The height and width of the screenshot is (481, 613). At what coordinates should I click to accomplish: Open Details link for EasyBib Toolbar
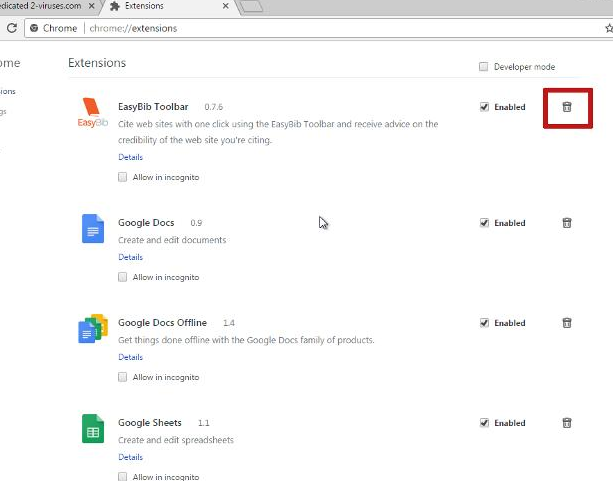[x=130, y=157]
